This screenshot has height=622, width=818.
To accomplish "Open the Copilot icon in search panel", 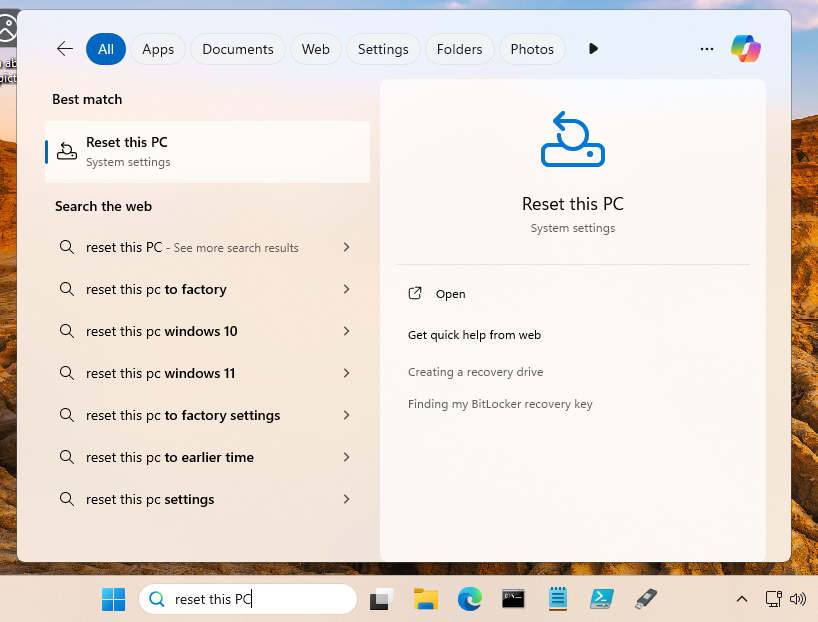I will (745, 49).
